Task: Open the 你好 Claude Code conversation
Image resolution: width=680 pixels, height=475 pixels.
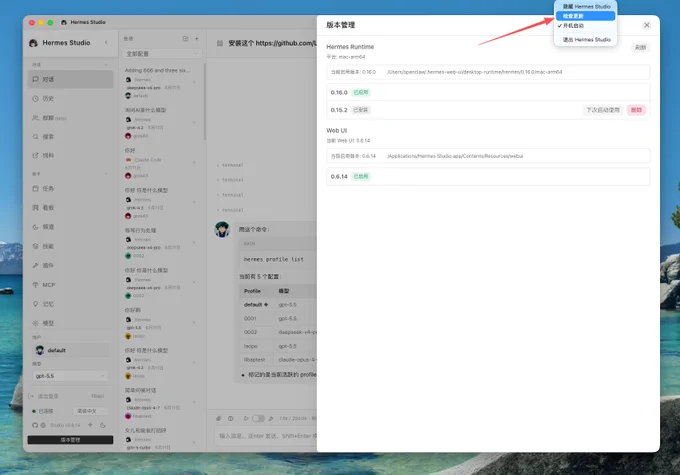Action: tap(159, 163)
